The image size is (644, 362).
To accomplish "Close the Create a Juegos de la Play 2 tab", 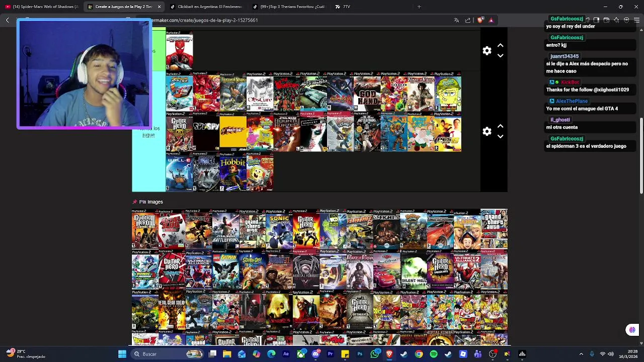I will [159, 7].
